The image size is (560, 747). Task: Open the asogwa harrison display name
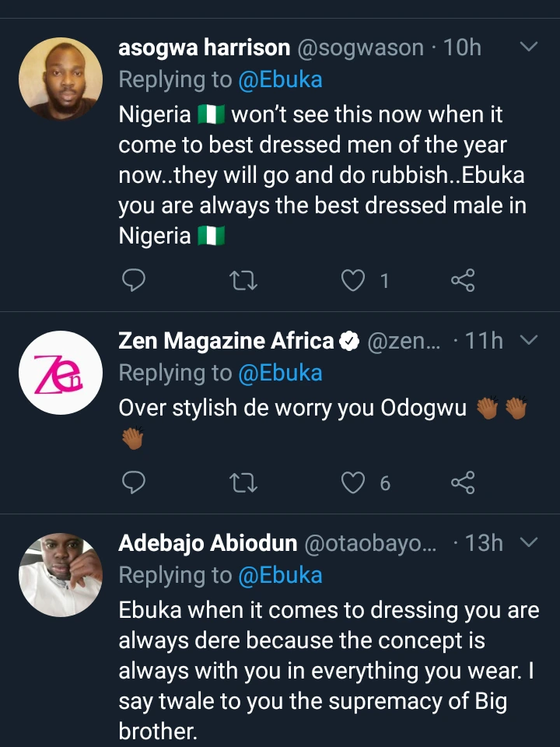coord(203,48)
